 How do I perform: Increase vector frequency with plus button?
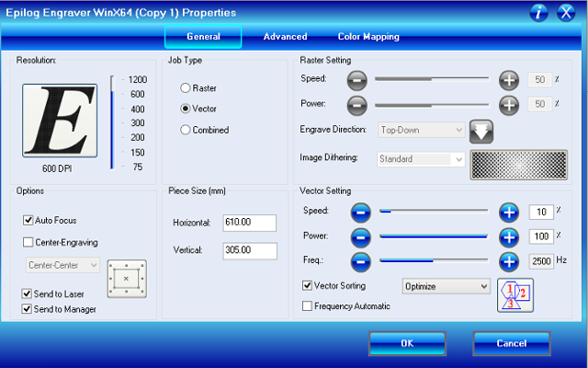click(x=509, y=261)
